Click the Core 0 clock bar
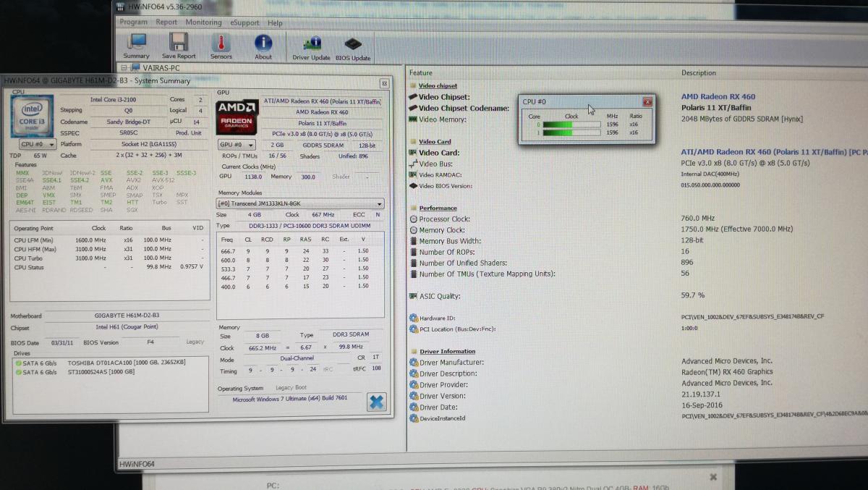 point(571,124)
